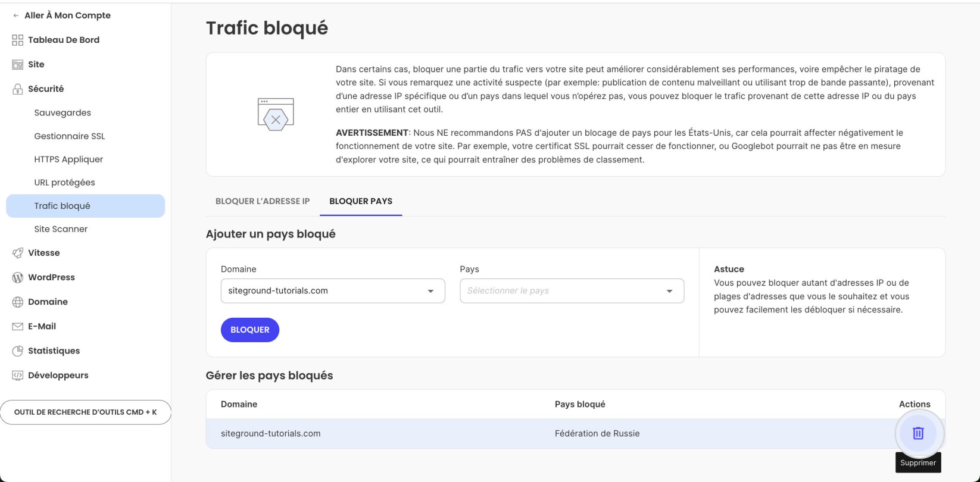The height and width of the screenshot is (482, 980).
Task: Delete the Fédération de Russie block with the trash icon
Action: [918, 433]
